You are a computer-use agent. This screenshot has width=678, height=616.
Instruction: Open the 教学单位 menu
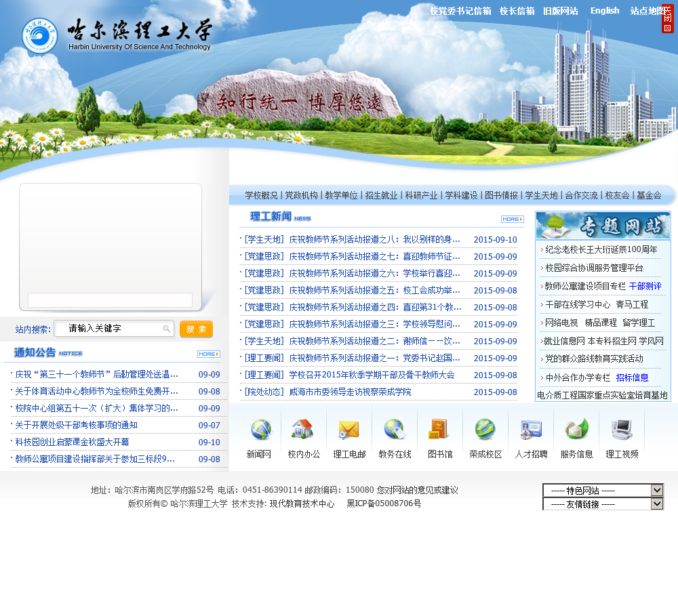341,195
